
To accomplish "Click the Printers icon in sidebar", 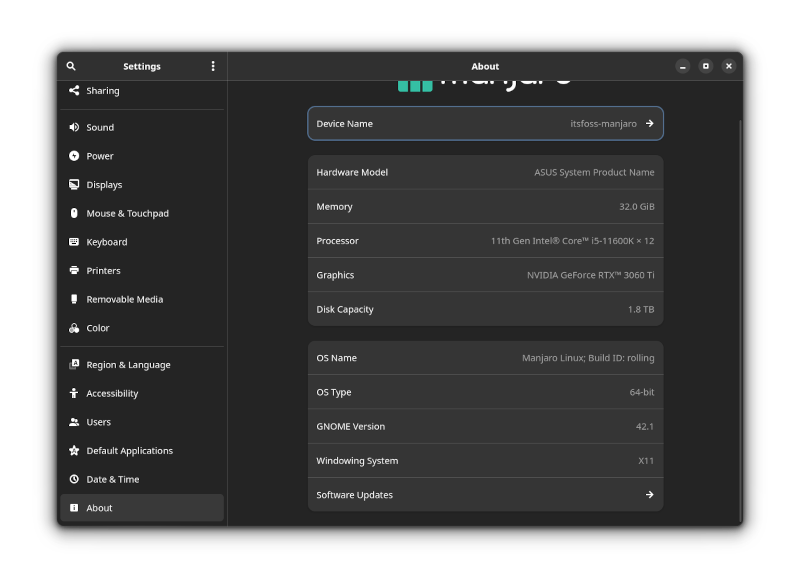I will 72,270.
